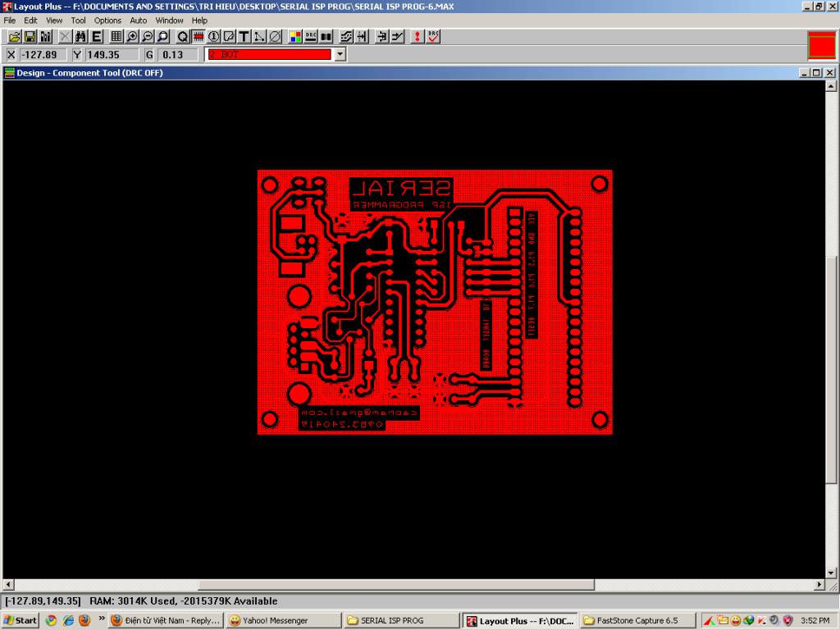This screenshot has width=840, height=630.
Task: Open the File menu
Action: click(10, 21)
